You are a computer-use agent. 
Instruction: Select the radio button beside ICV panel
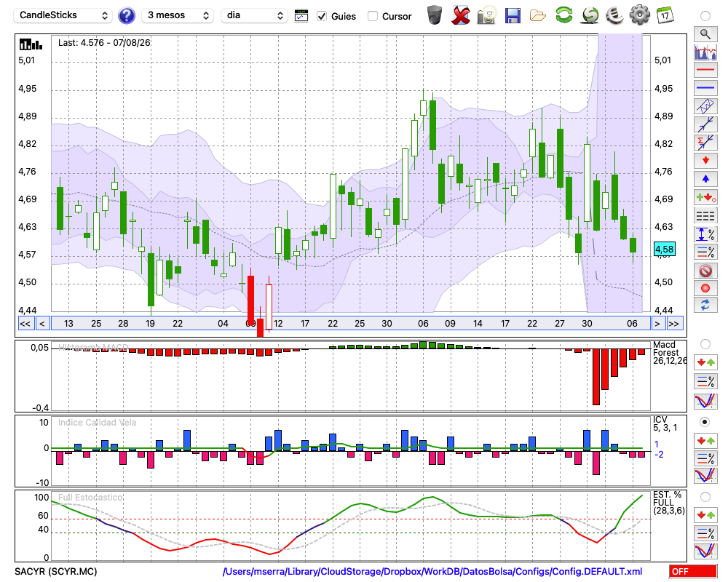pyautogui.click(x=705, y=422)
